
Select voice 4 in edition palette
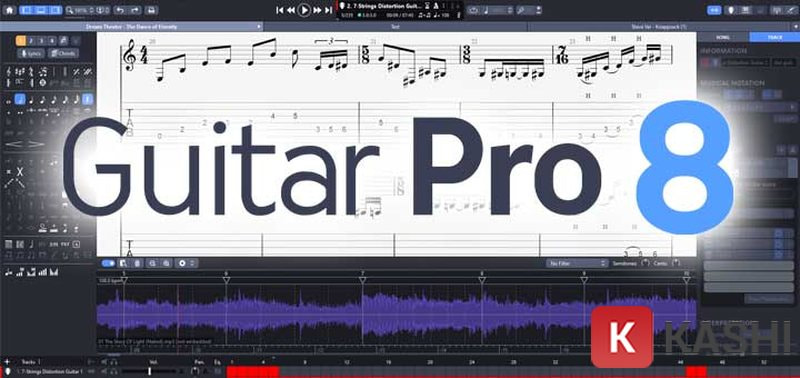(52, 41)
